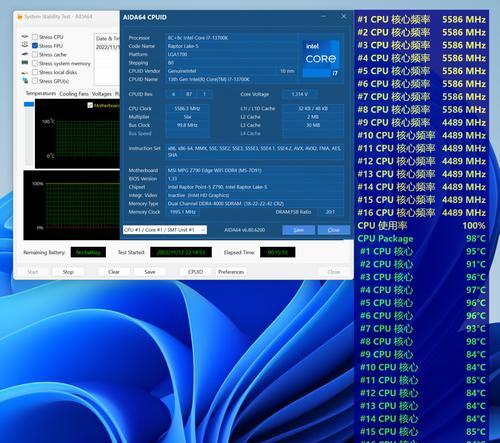Click the Close button next to Save in CPUID
The width and height of the screenshot is (500, 443).
point(334,230)
